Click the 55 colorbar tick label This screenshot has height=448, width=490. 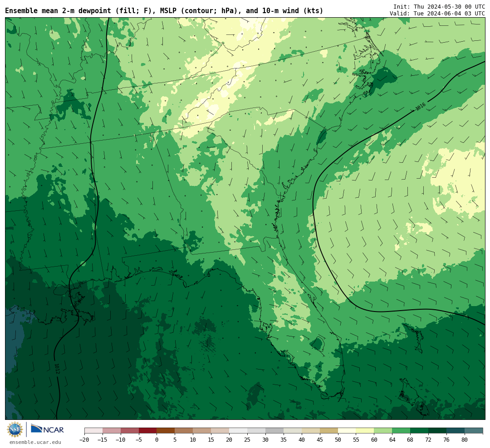pyautogui.click(x=356, y=439)
